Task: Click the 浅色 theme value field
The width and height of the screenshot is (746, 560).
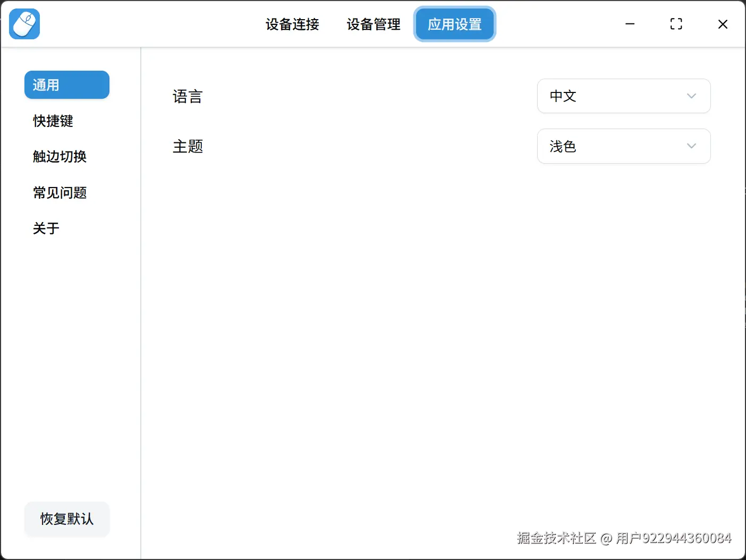Action: pos(563,146)
